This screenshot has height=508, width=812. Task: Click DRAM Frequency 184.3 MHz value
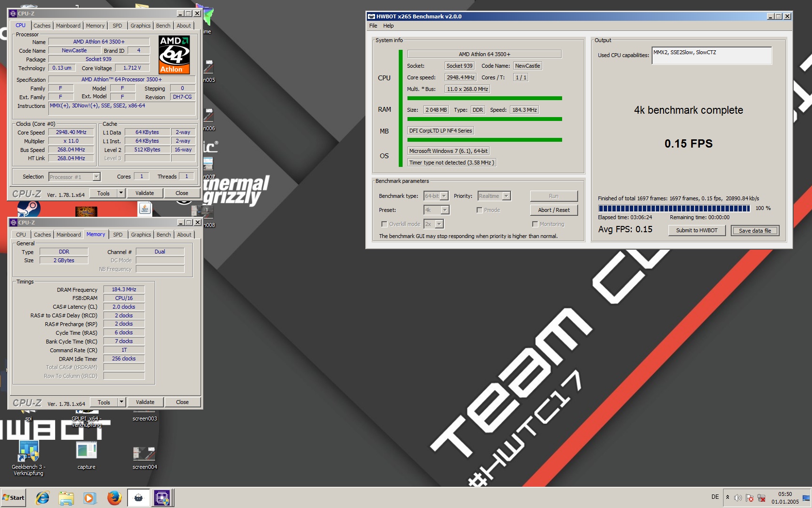coord(124,289)
